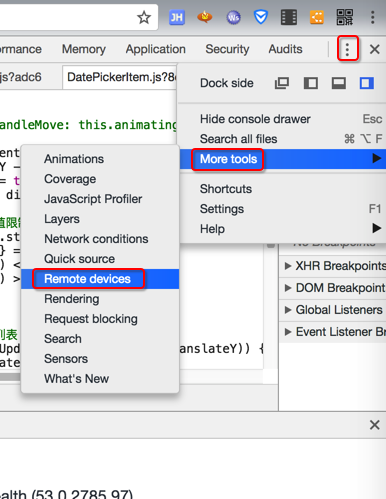Select Hide console drawer
386x499 pixels.
click(x=283, y=119)
